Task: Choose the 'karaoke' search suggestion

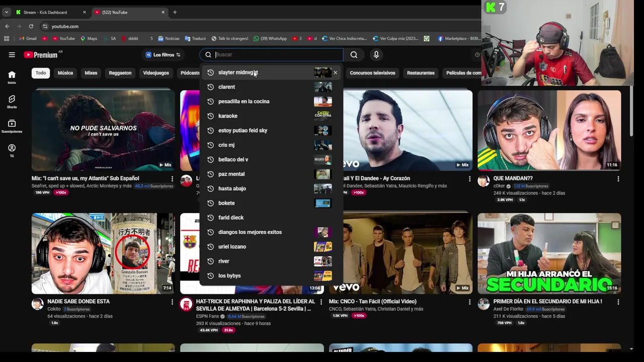Action: coord(272,116)
